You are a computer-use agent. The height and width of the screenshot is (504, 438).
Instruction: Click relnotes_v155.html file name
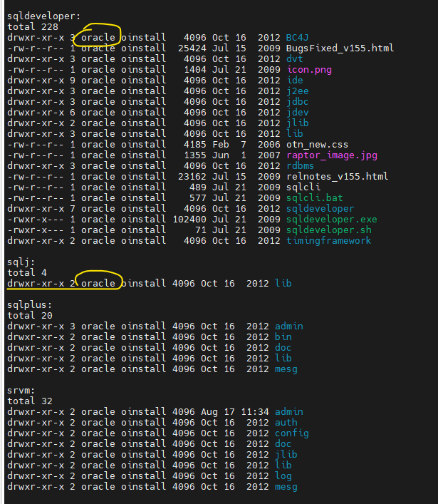337,177
